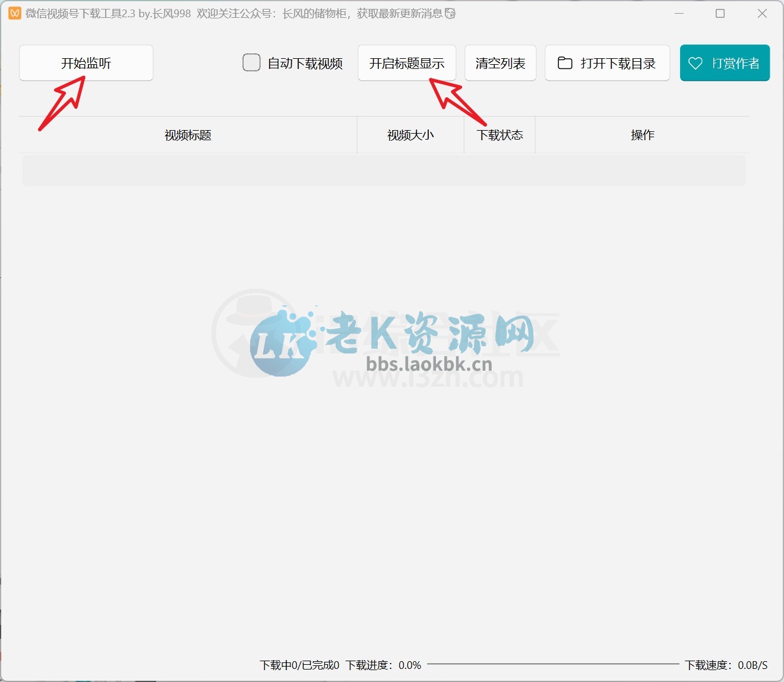The width and height of the screenshot is (784, 682).
Task: Click the folder icon in 打开下载目录
Action: point(565,62)
